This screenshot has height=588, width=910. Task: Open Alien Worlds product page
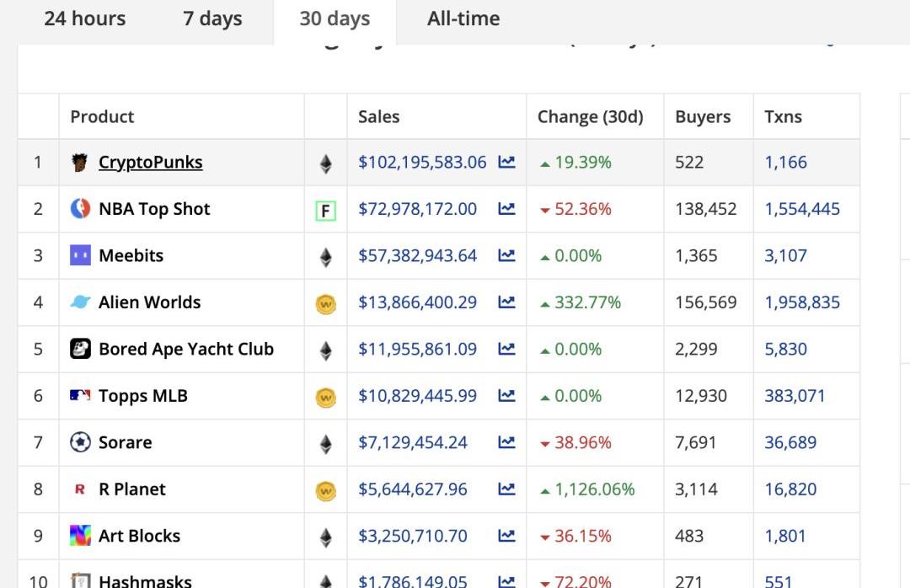click(x=150, y=302)
